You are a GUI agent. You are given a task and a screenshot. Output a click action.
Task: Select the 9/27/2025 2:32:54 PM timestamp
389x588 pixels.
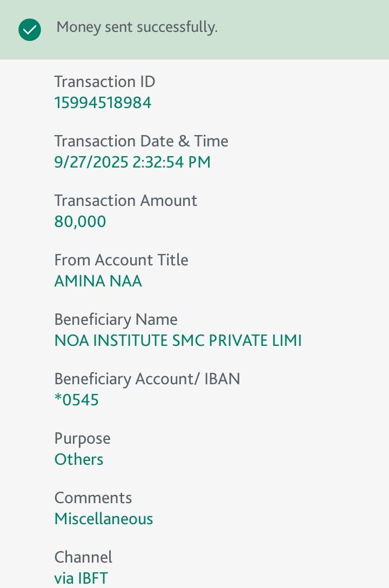(132, 162)
